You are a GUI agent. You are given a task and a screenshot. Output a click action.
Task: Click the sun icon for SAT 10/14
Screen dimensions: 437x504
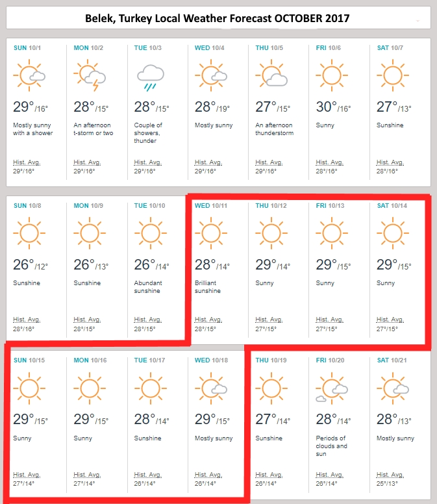click(392, 233)
